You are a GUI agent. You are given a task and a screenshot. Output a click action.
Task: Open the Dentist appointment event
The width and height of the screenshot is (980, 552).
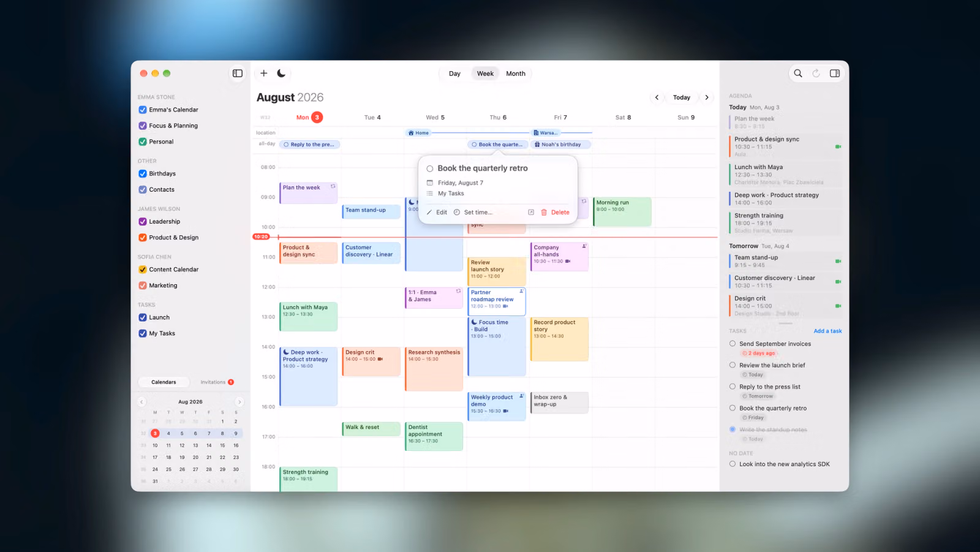pyautogui.click(x=434, y=436)
